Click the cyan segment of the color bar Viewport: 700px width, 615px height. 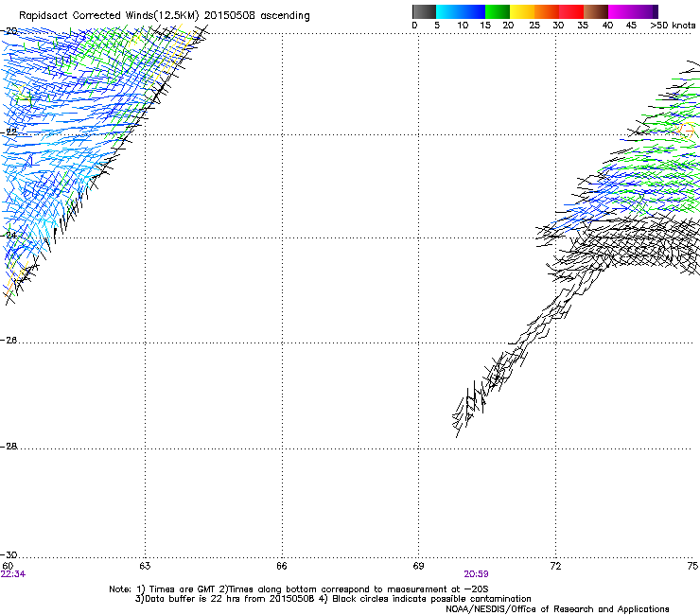click(x=447, y=11)
